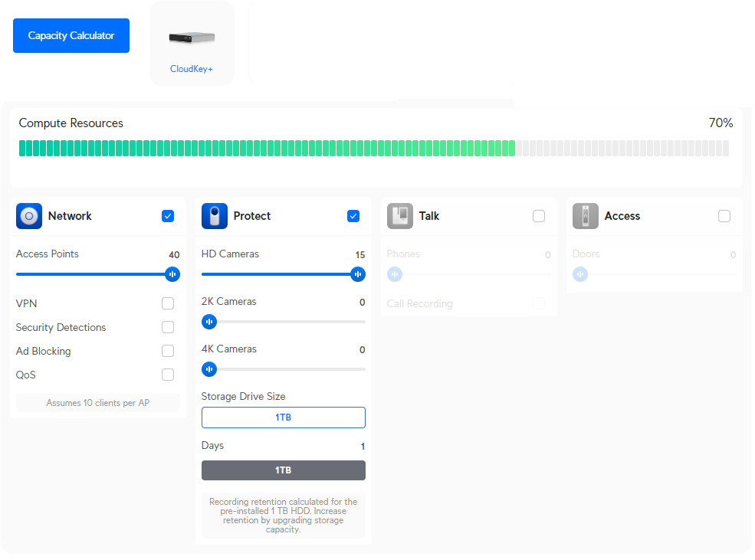Enable the Access checkbox
This screenshot has height=560, width=755.
click(724, 216)
